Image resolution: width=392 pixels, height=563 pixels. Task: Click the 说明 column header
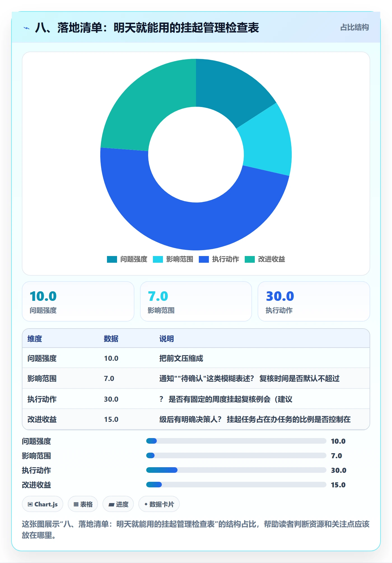(167, 339)
